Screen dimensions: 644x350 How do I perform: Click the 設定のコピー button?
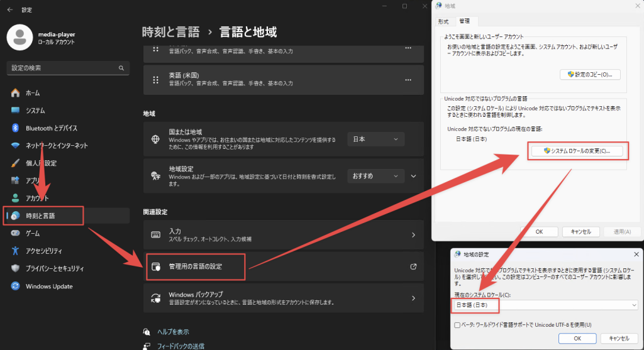click(589, 74)
